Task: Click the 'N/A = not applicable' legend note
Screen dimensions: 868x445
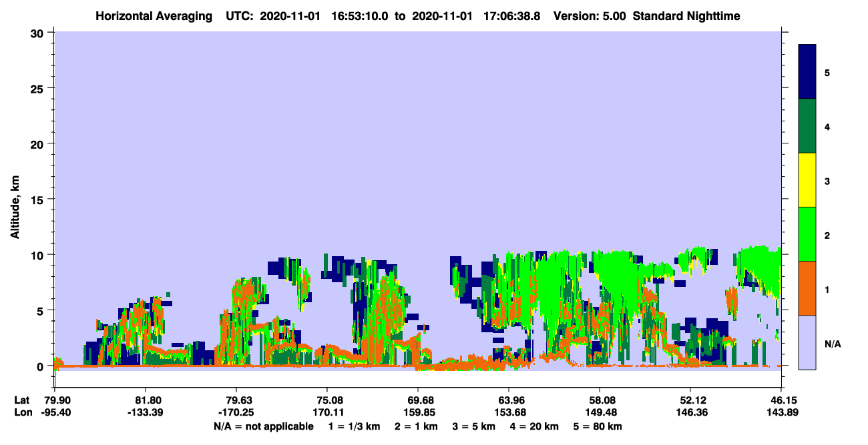Action: [264, 426]
